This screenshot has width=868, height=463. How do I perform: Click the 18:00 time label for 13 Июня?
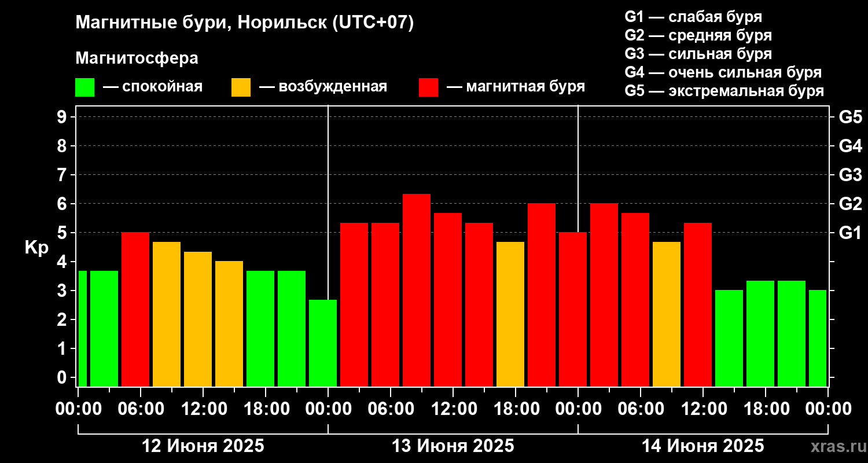pos(516,409)
